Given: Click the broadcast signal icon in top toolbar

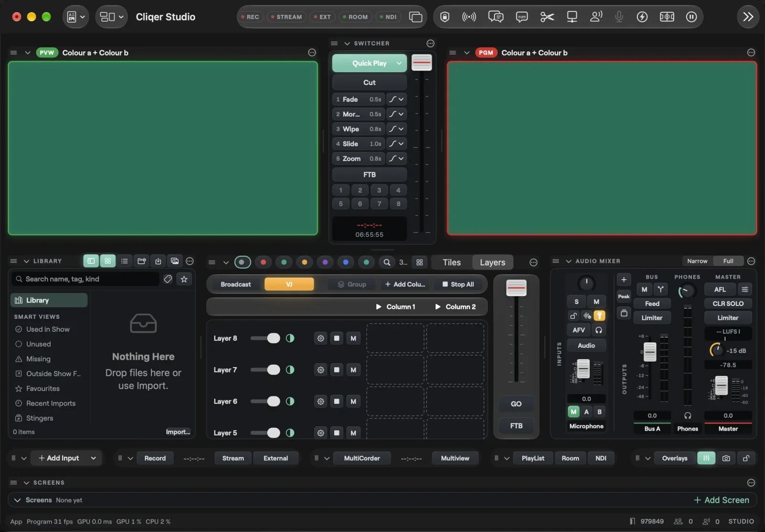Looking at the screenshot, I should tap(469, 17).
